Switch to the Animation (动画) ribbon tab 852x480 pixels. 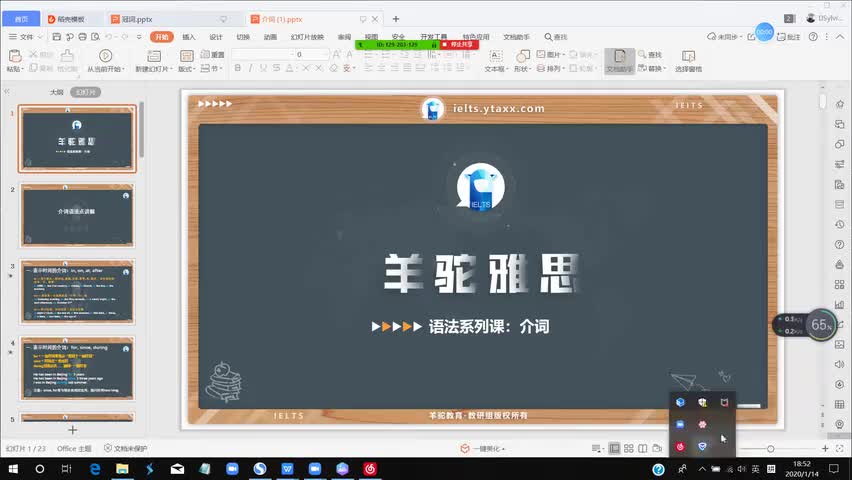pos(270,37)
